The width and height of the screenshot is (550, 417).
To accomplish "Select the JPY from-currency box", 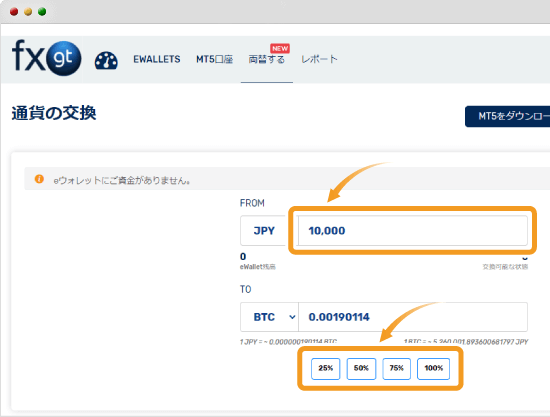I will point(264,231).
